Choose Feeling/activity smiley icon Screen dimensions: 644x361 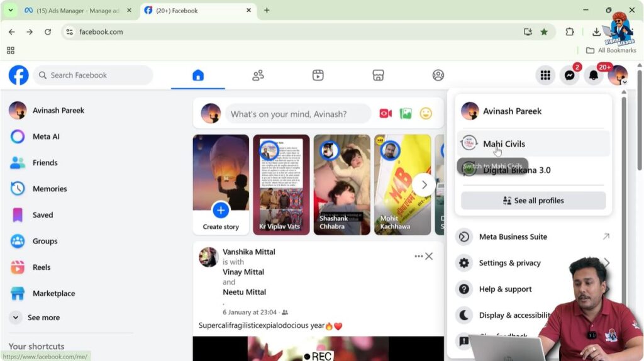[426, 113]
